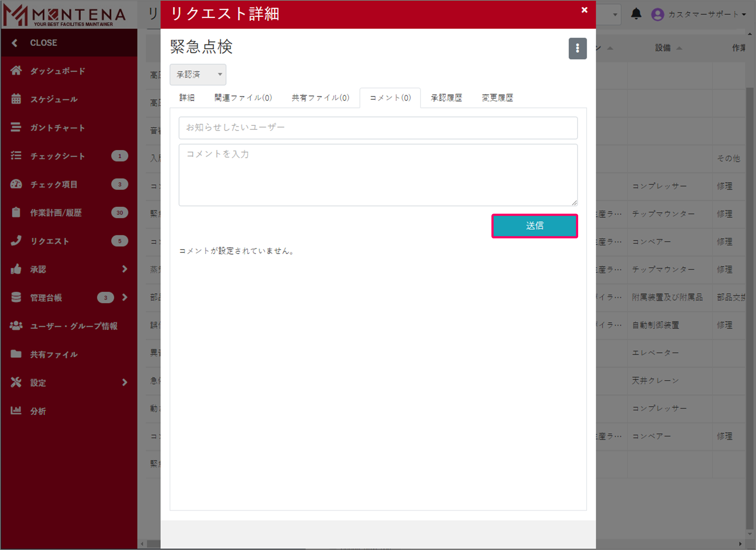Click the Shared Files folder icon

[x=16, y=354]
